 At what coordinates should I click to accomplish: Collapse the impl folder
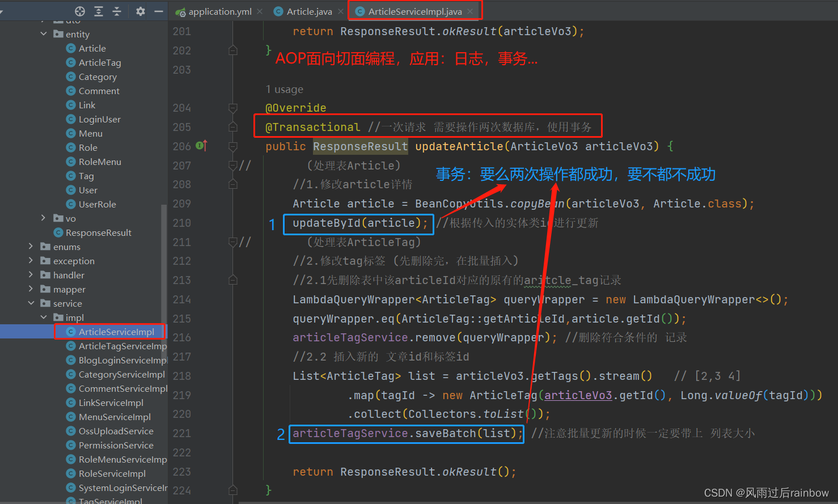[x=44, y=317]
